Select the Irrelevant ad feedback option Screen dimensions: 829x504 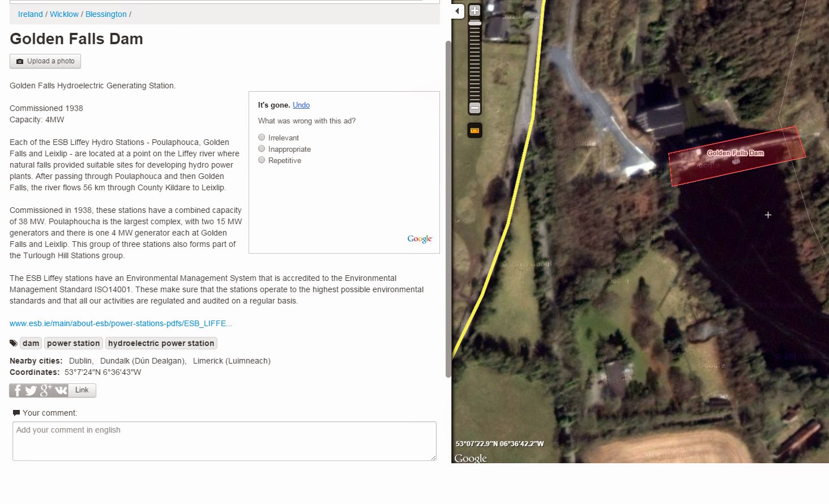point(262,137)
